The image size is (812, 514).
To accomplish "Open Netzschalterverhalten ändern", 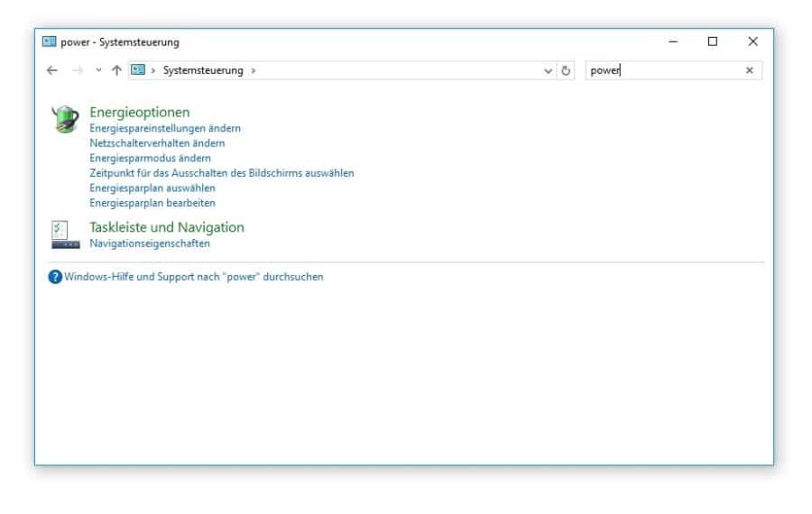I will [x=157, y=143].
